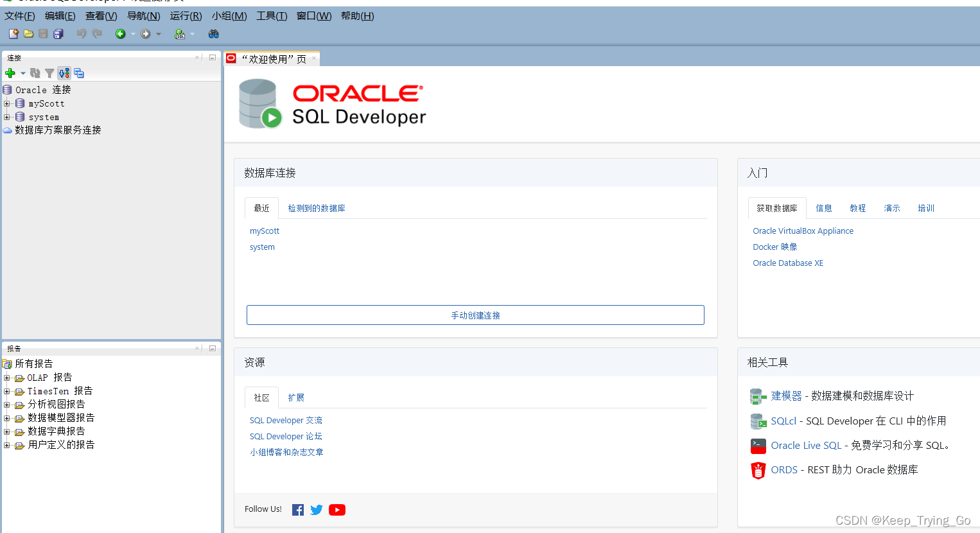Open the 窗口(W) menu

coord(314,16)
